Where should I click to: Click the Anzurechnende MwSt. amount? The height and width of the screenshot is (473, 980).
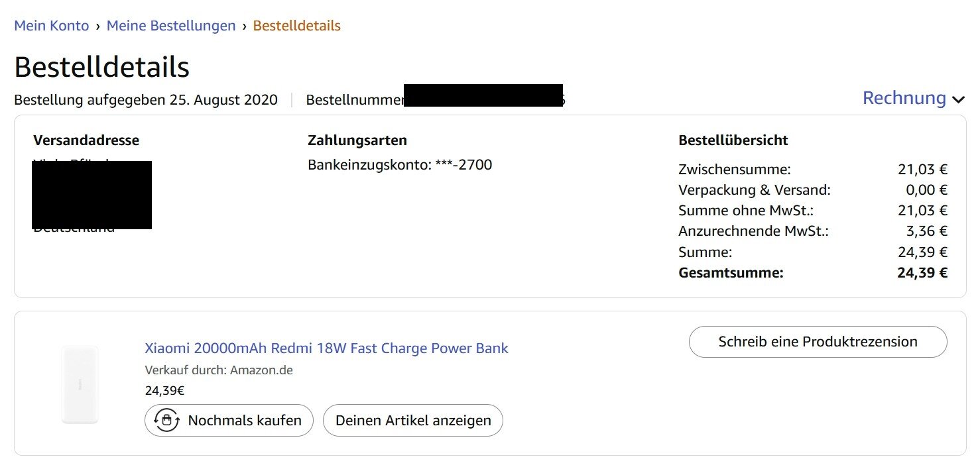(926, 231)
